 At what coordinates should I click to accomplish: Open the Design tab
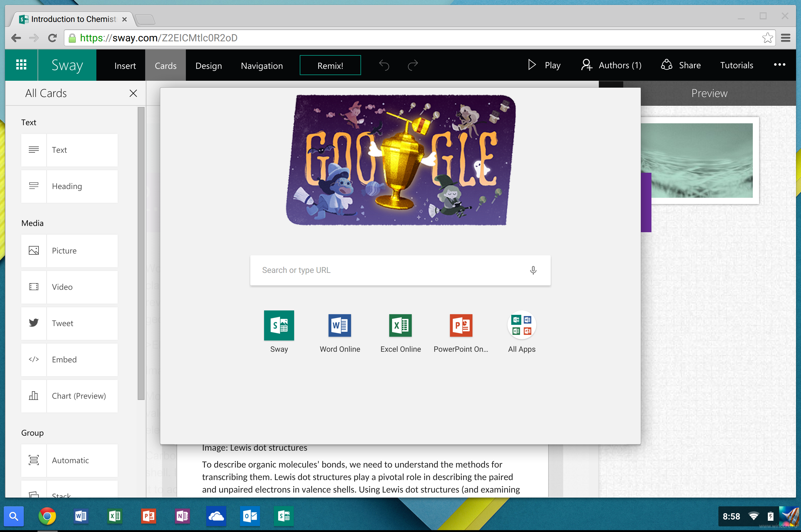click(209, 65)
